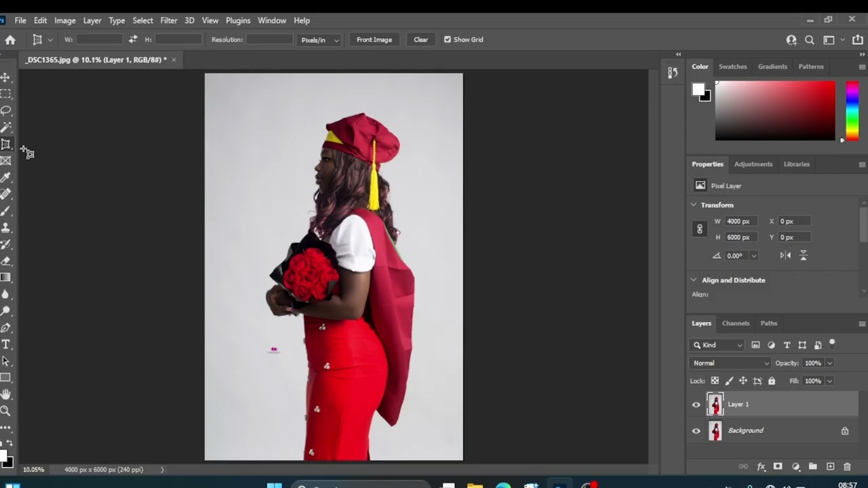Viewport: 868px width, 488px height.
Task: Add a layer style with fx icon
Action: [761, 466]
